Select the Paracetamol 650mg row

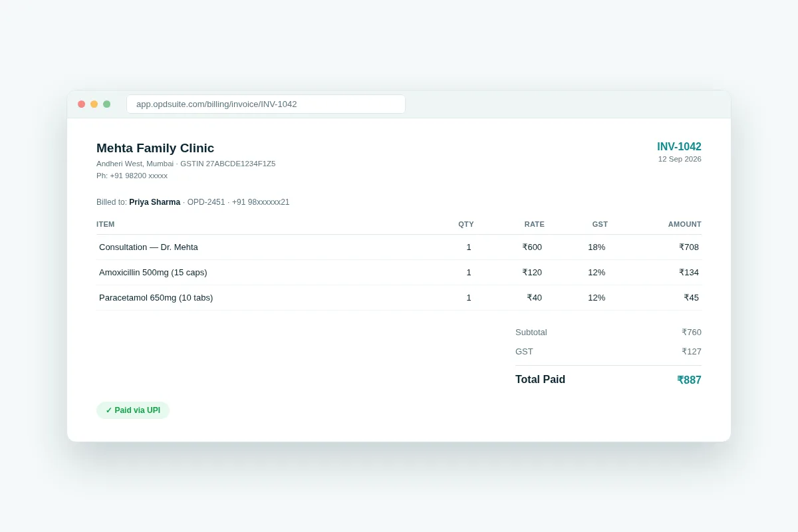[399, 298]
